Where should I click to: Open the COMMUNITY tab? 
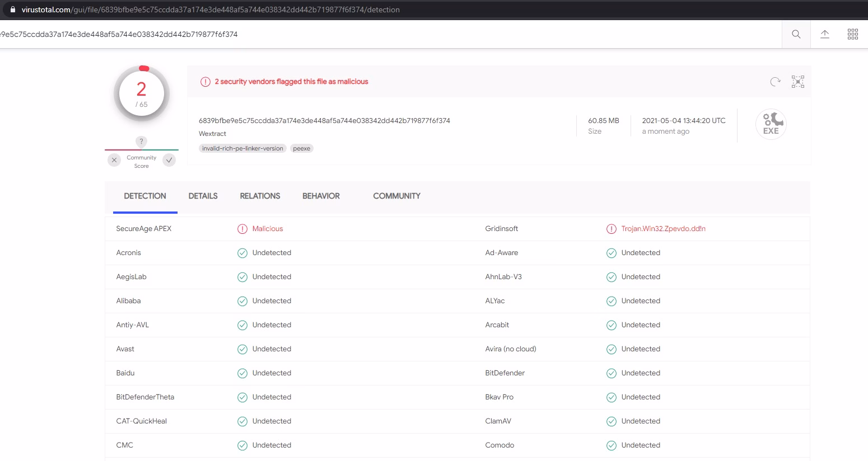(x=396, y=196)
